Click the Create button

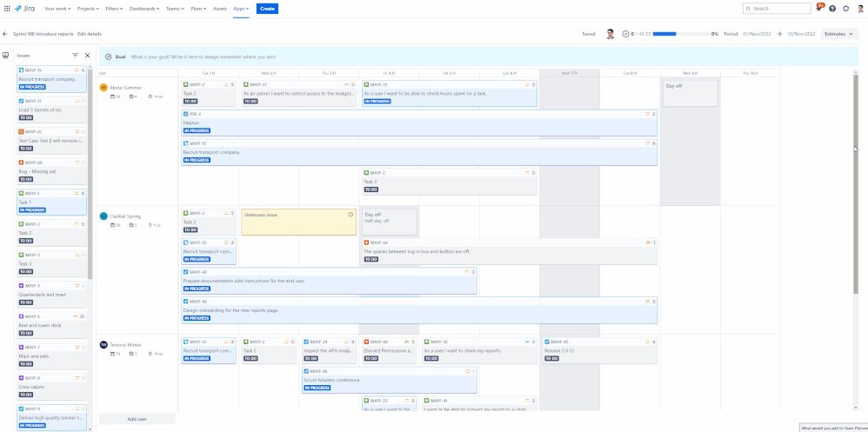267,9
